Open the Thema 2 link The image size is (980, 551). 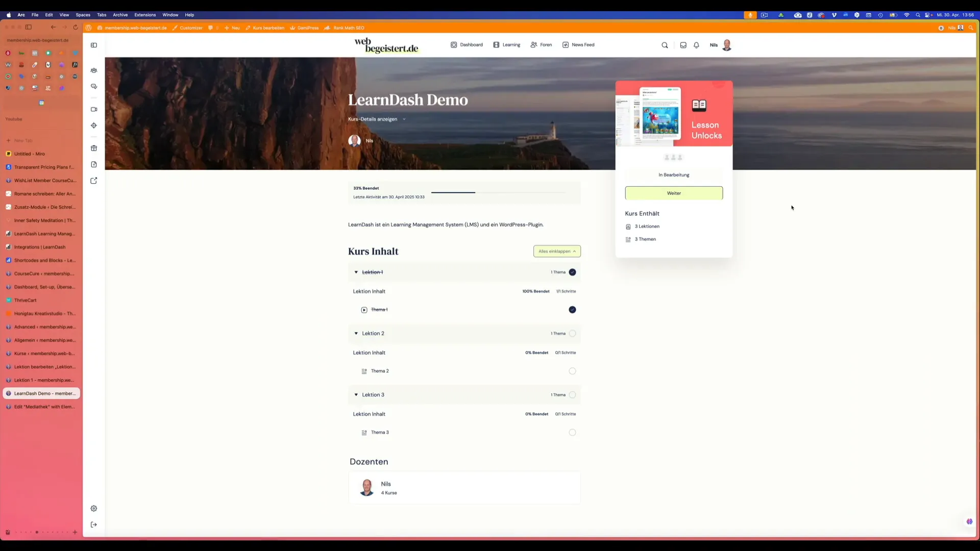pyautogui.click(x=380, y=371)
